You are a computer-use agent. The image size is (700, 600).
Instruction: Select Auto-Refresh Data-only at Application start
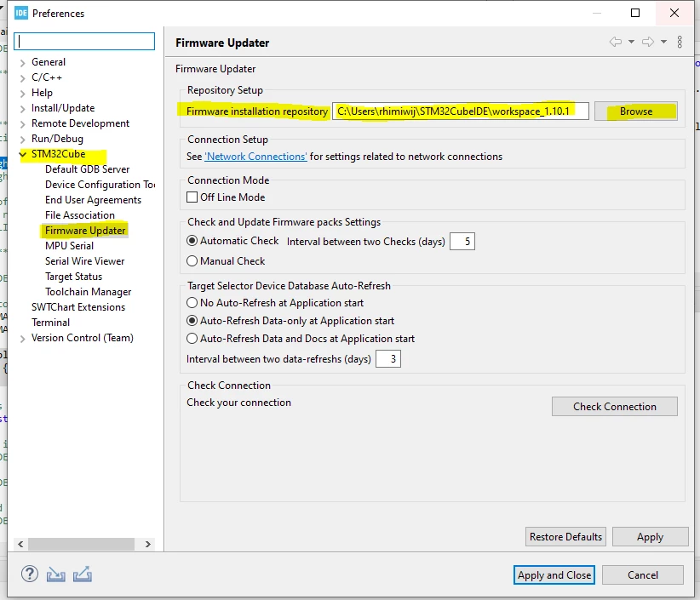click(192, 321)
